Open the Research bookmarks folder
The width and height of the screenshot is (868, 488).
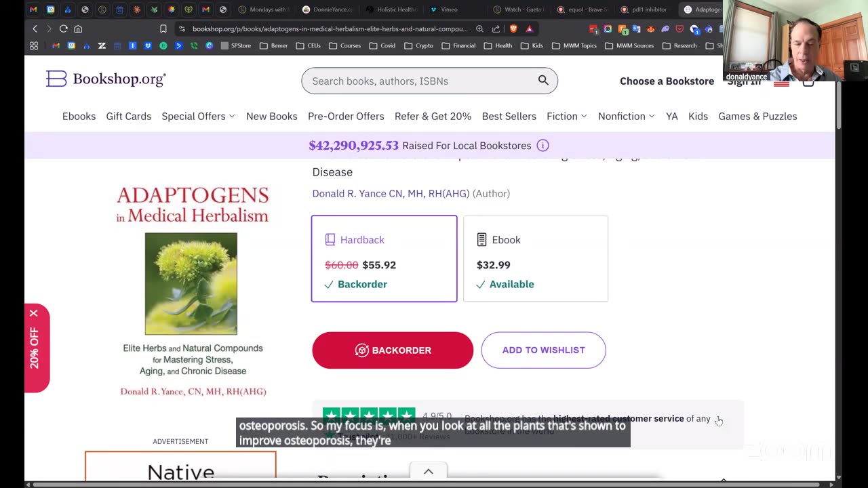click(x=679, y=45)
